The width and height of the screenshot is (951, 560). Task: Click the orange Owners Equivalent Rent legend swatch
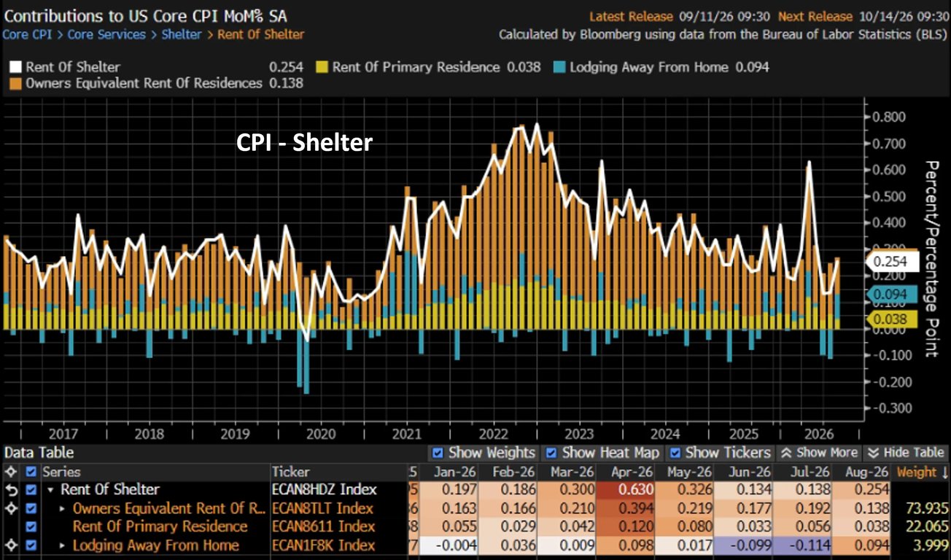16,83
